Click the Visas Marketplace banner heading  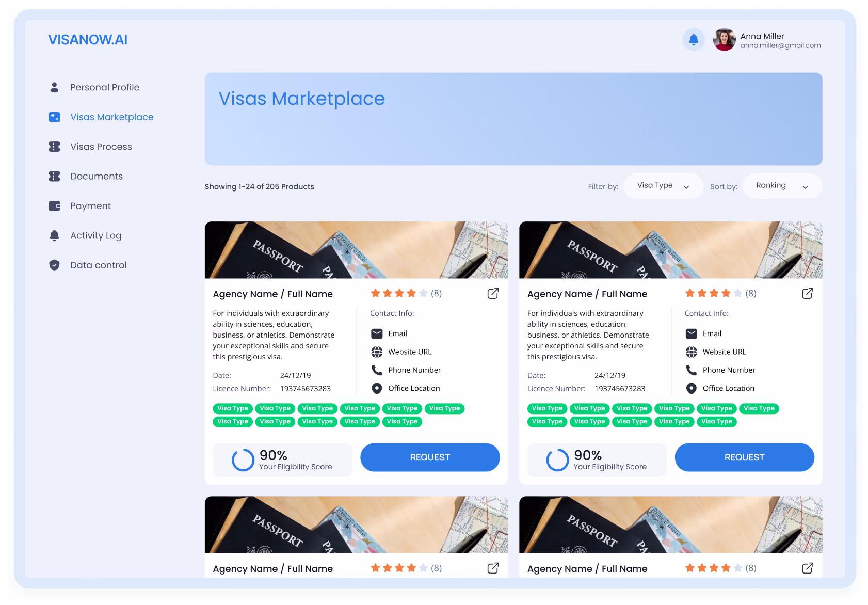point(302,99)
